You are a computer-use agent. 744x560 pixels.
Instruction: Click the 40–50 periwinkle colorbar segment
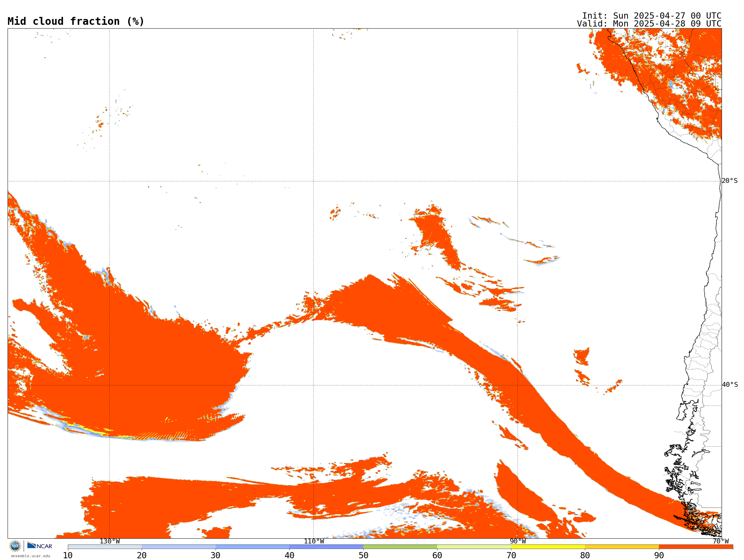tap(326, 547)
